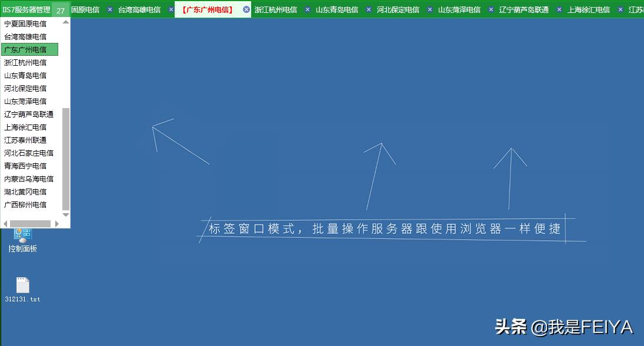This screenshot has width=644, height=346.
Task: Close the active 广东广州电信 tab
Action: click(x=246, y=9)
